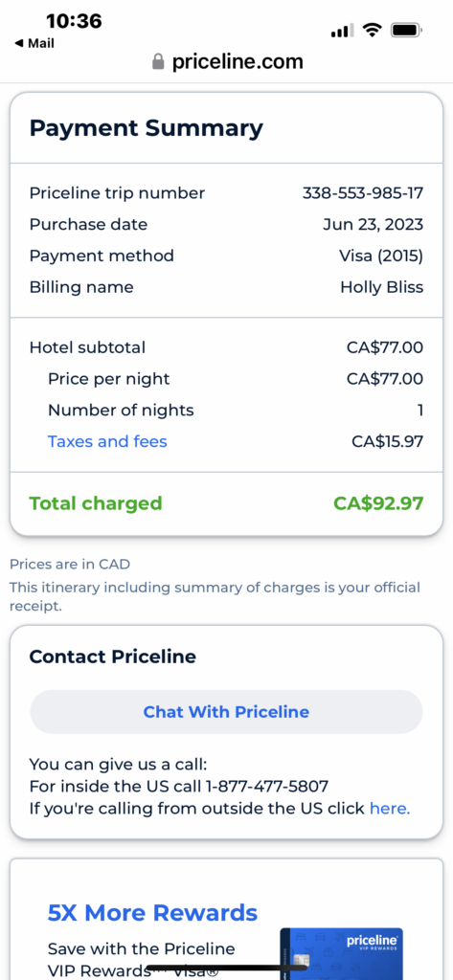Tap the status bar clock showing 10:36
This screenshot has width=453, height=980.
tap(74, 21)
